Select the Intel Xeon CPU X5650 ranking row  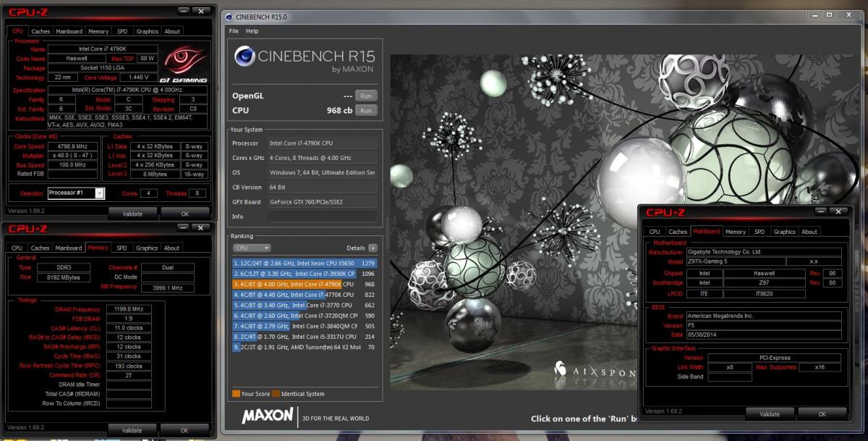(x=305, y=263)
